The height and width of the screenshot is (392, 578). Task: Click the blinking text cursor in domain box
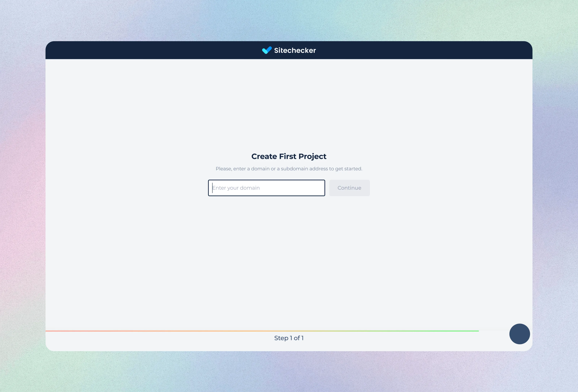(212, 188)
